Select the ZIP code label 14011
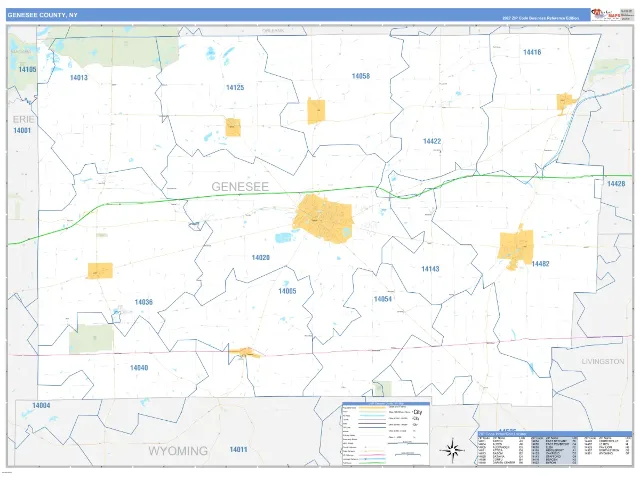Viewport: 640px width, 480px height. tap(238, 449)
